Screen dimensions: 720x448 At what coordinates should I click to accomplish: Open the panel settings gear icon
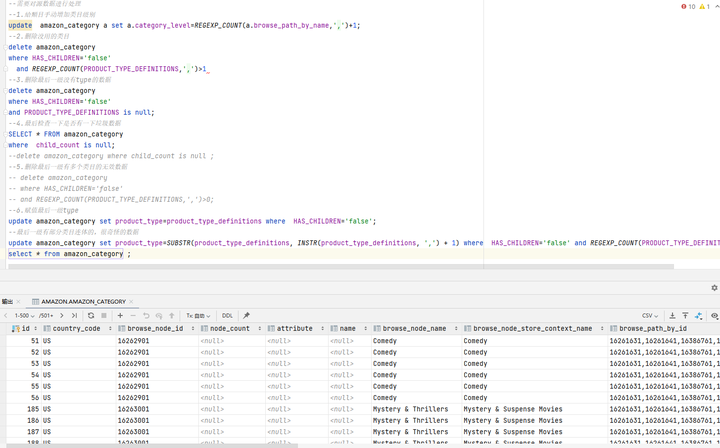coord(714,288)
